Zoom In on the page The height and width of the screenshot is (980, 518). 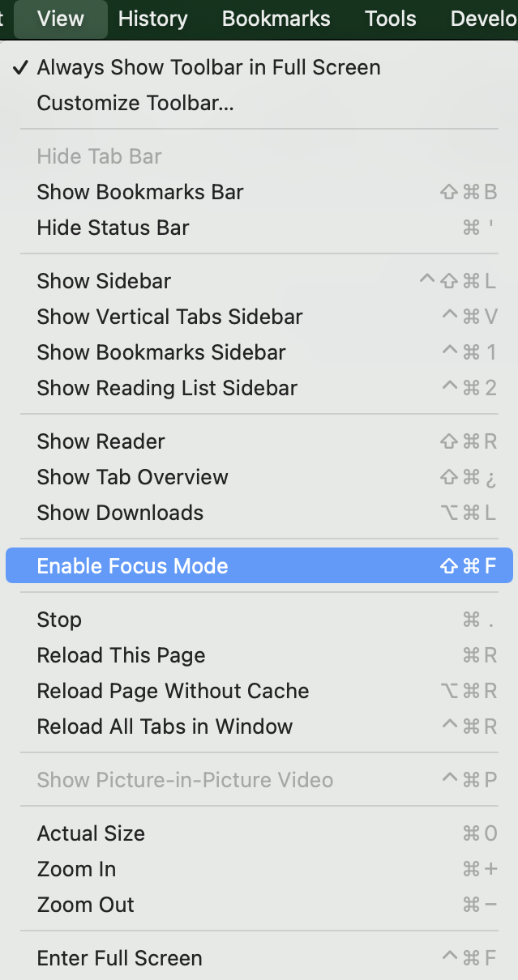click(x=76, y=869)
